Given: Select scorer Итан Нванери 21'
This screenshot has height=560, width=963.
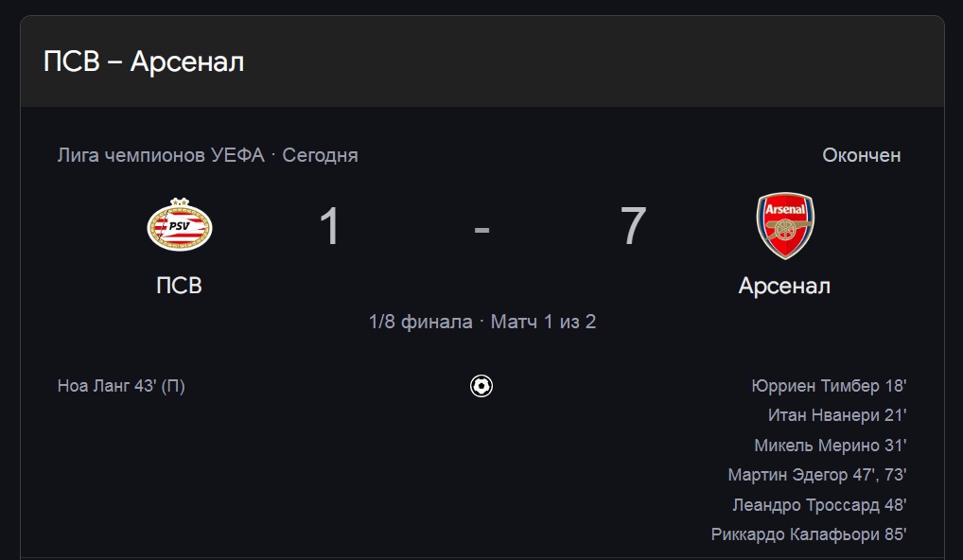Looking at the screenshot, I should 837,415.
